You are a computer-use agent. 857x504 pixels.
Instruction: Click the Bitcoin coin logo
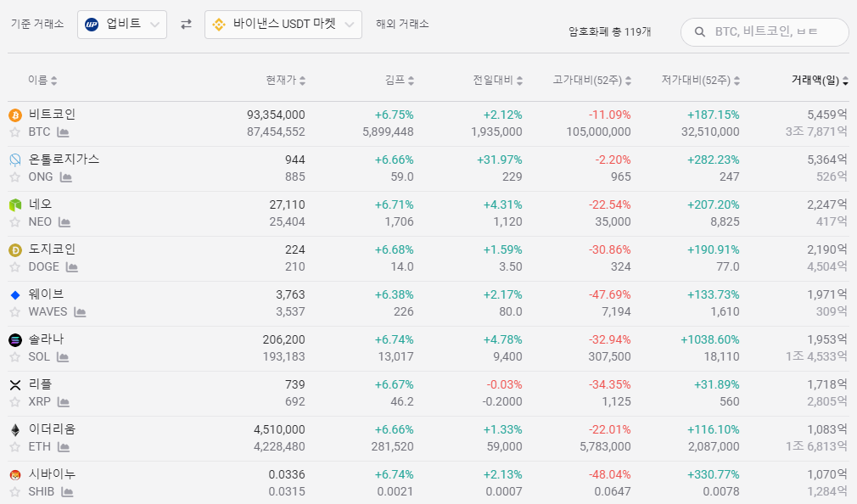[x=14, y=115]
